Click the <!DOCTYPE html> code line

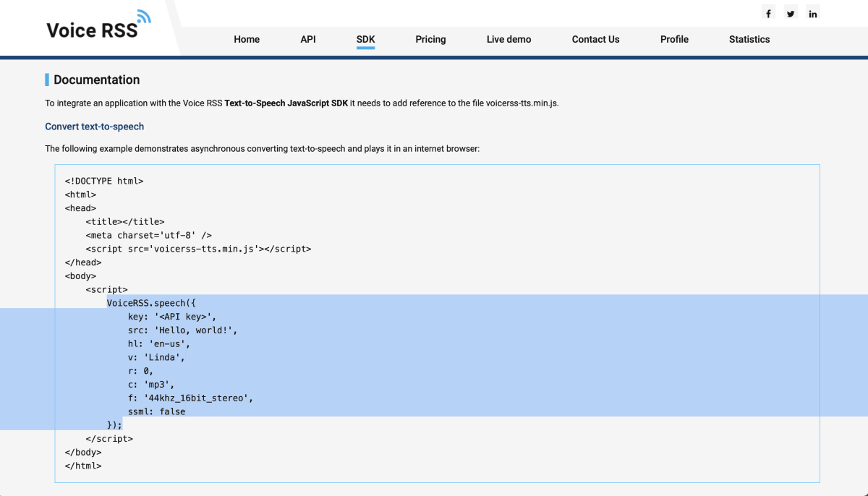(104, 181)
